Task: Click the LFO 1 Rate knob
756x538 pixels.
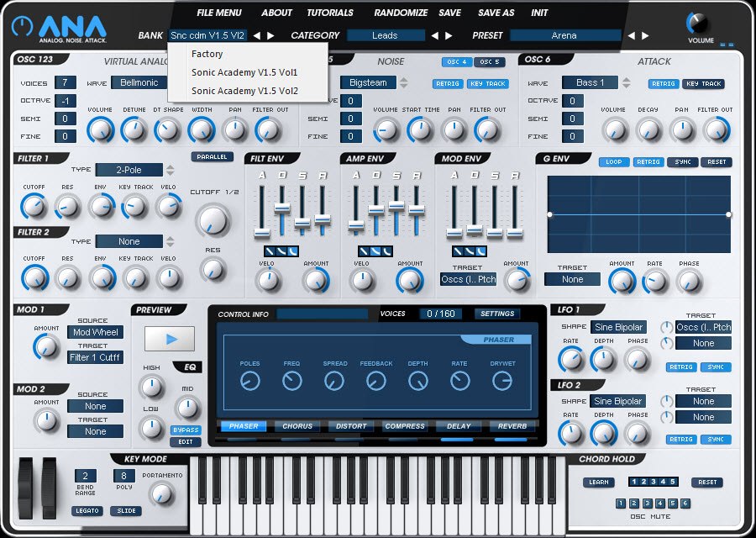Action: click(x=571, y=360)
